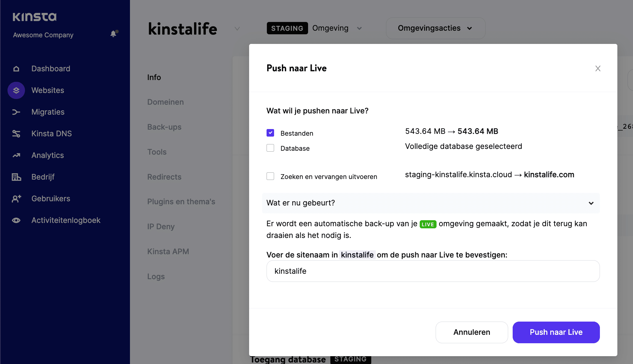Screen dimensions: 633x364
Task: Click the kinstalife.com target domain text
Action: click(x=549, y=174)
